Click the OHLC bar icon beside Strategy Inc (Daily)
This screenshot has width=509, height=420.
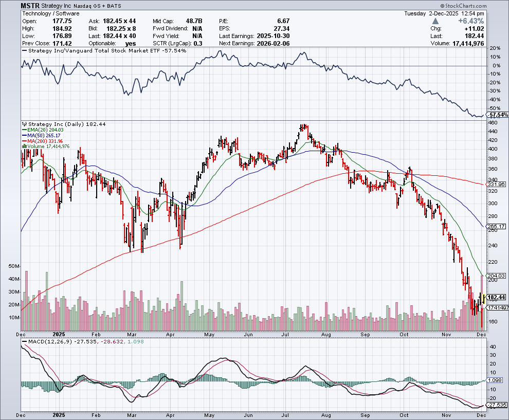coord(24,124)
